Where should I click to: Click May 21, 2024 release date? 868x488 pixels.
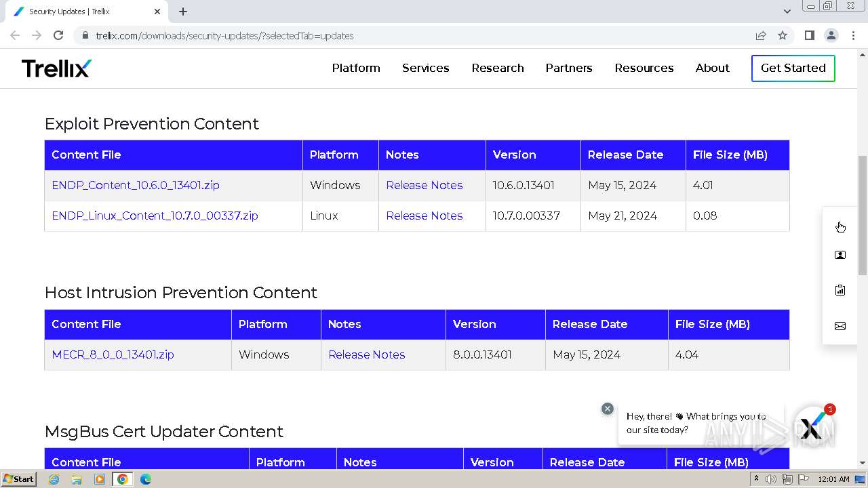623,216
